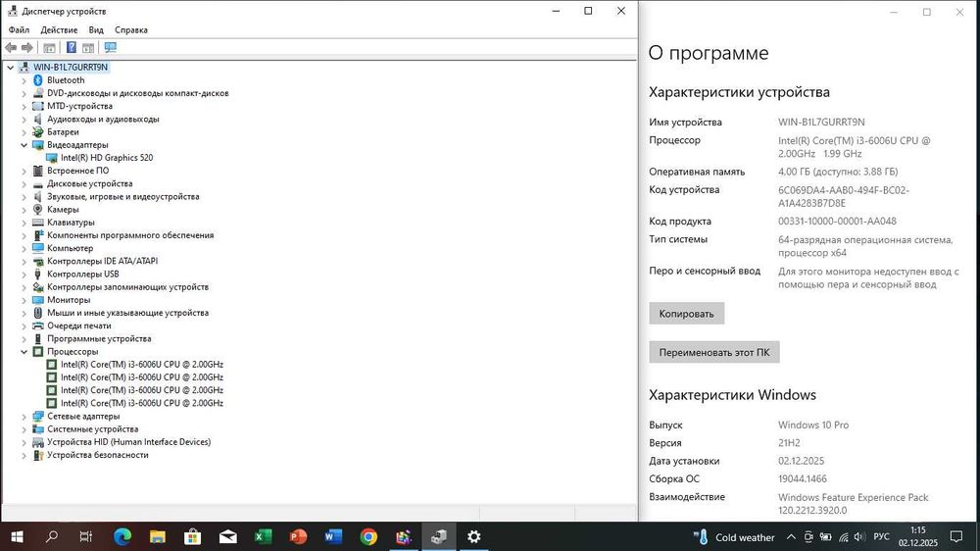The width and height of the screenshot is (980, 551).
Task: Open the clock showing 1:15 02.12.2025
Action: point(918,536)
